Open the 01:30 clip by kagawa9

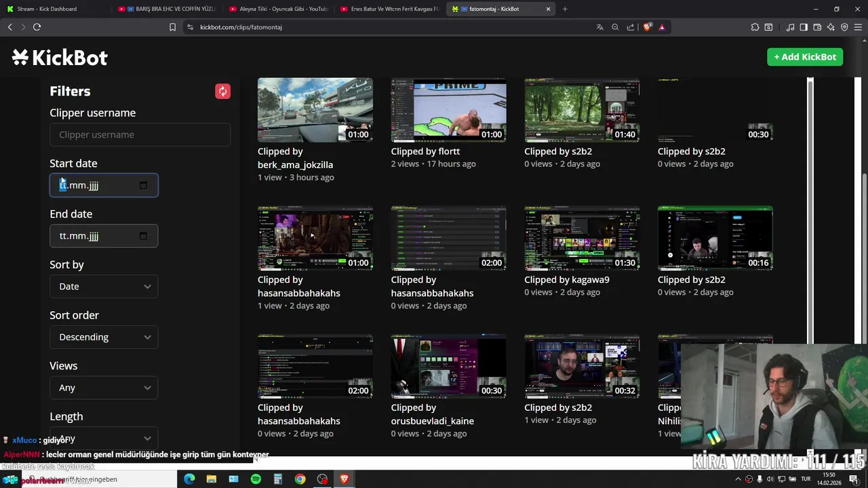[x=582, y=238]
